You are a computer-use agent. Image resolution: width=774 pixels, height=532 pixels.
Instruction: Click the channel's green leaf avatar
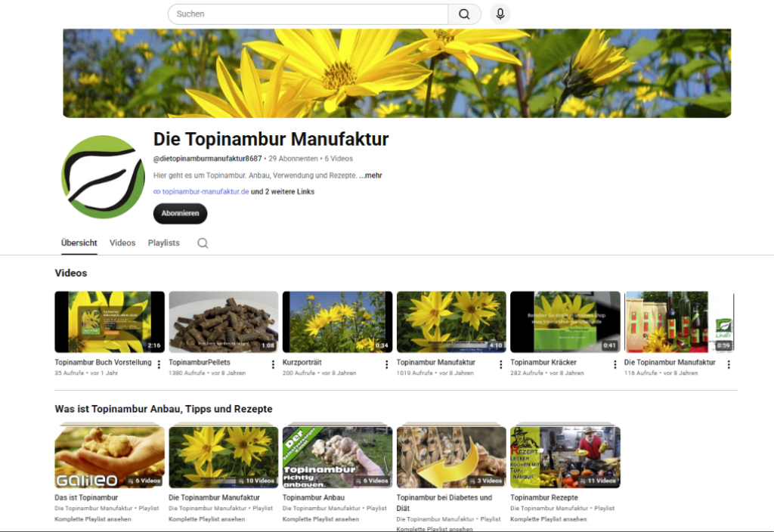coord(103,177)
